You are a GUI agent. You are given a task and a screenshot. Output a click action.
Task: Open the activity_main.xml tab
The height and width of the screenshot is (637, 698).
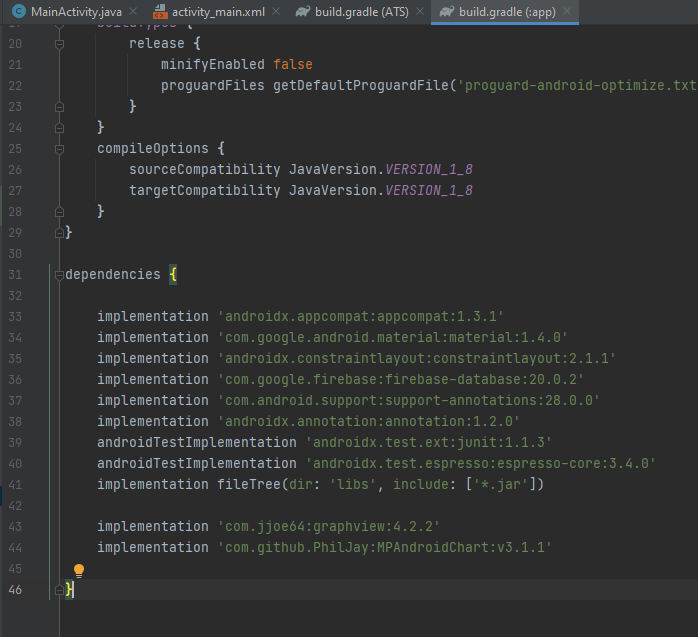point(218,12)
